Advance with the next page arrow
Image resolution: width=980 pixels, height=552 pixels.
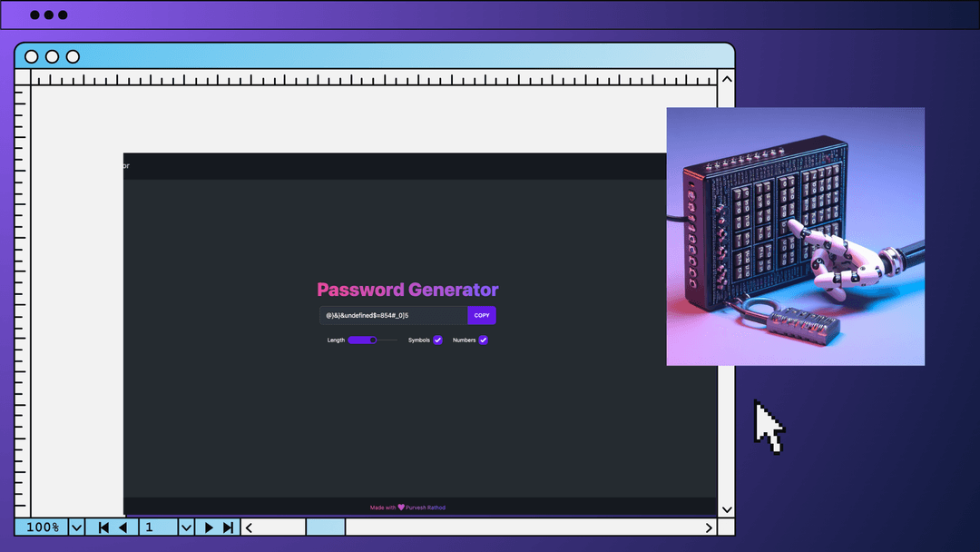pyautogui.click(x=209, y=527)
